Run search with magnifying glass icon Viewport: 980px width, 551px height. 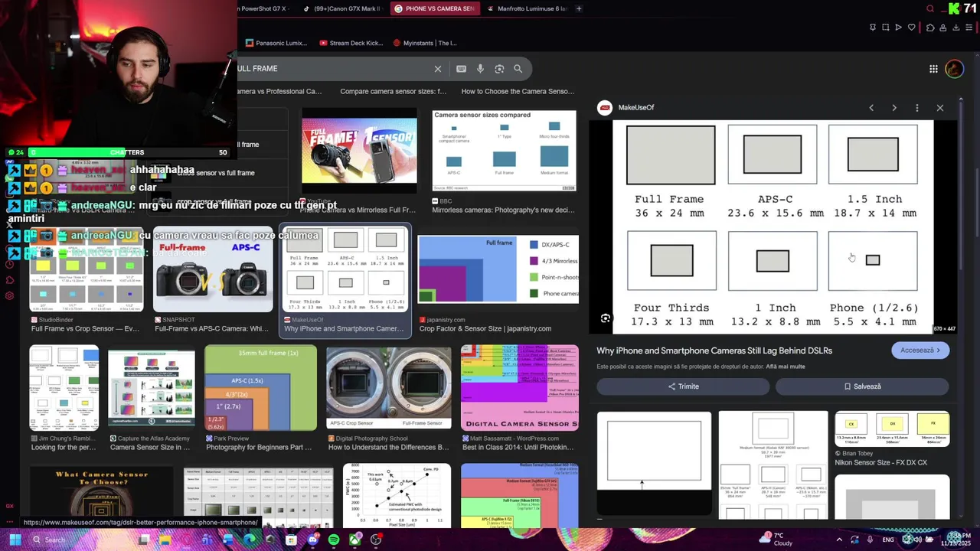click(518, 69)
